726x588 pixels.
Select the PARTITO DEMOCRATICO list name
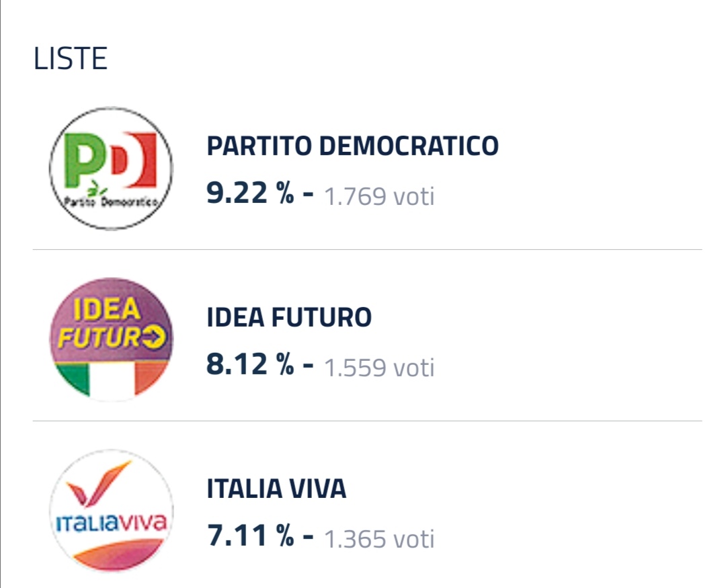(352, 146)
